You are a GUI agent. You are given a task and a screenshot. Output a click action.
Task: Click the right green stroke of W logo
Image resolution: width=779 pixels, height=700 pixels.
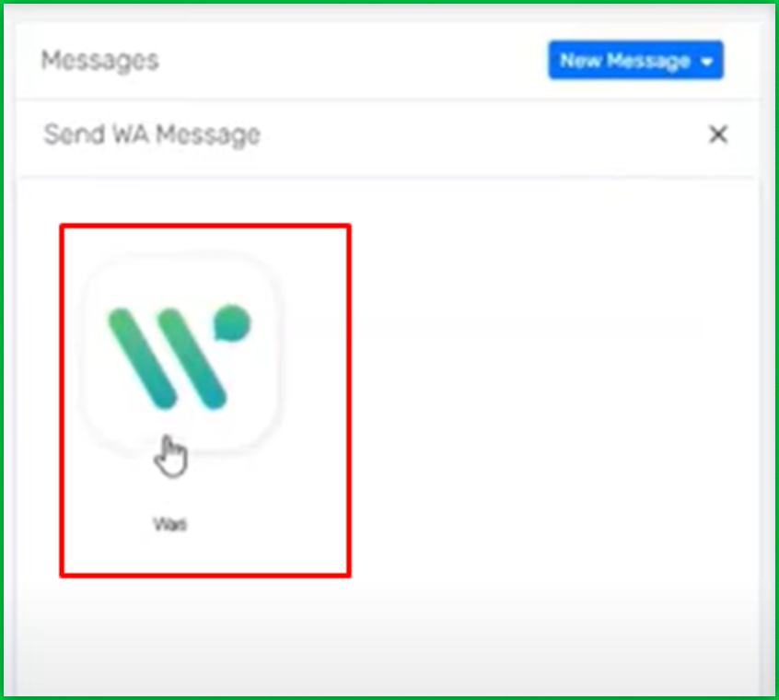click(192, 358)
